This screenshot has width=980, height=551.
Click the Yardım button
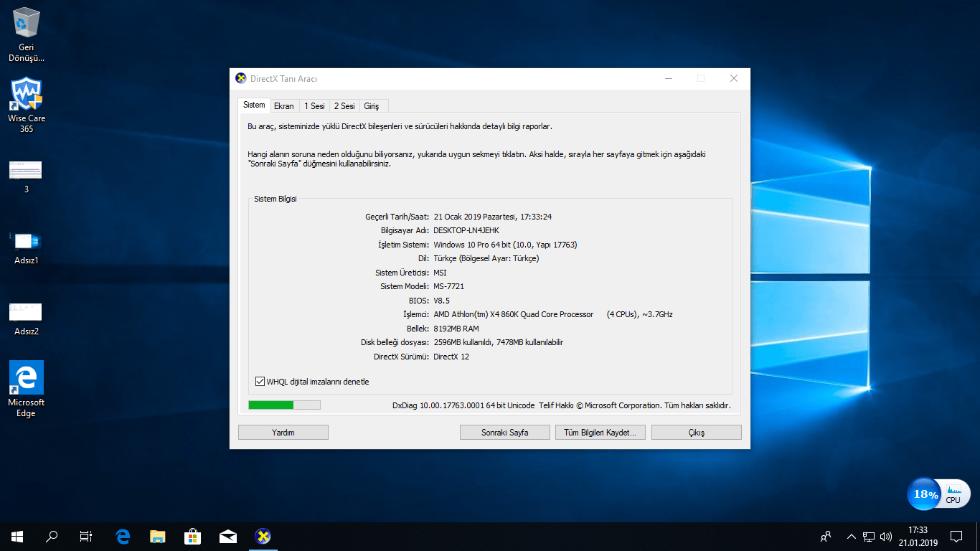(283, 433)
